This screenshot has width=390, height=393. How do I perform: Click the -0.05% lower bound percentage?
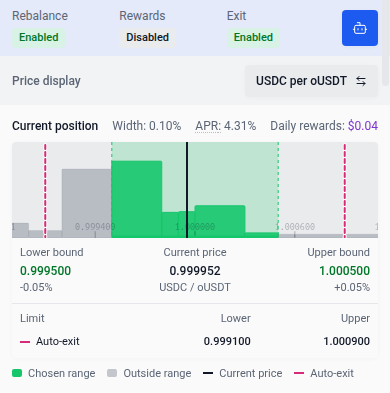click(x=36, y=287)
